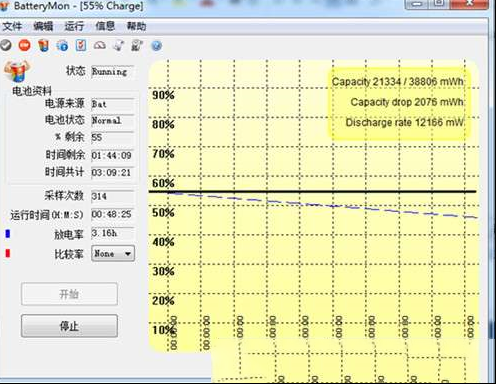
Task: Open the info toolbar icon with blue circle
Action: click(62, 46)
